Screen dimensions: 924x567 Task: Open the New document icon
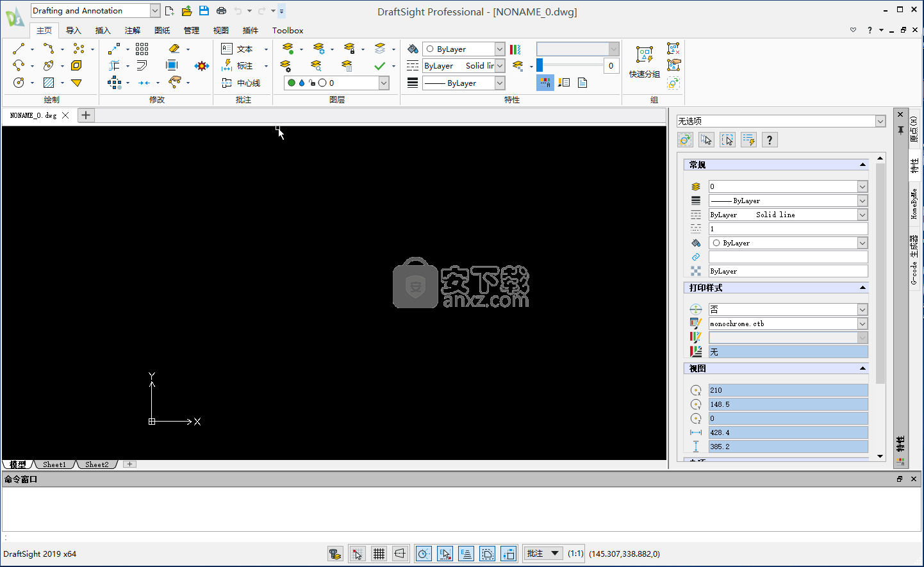(x=170, y=11)
